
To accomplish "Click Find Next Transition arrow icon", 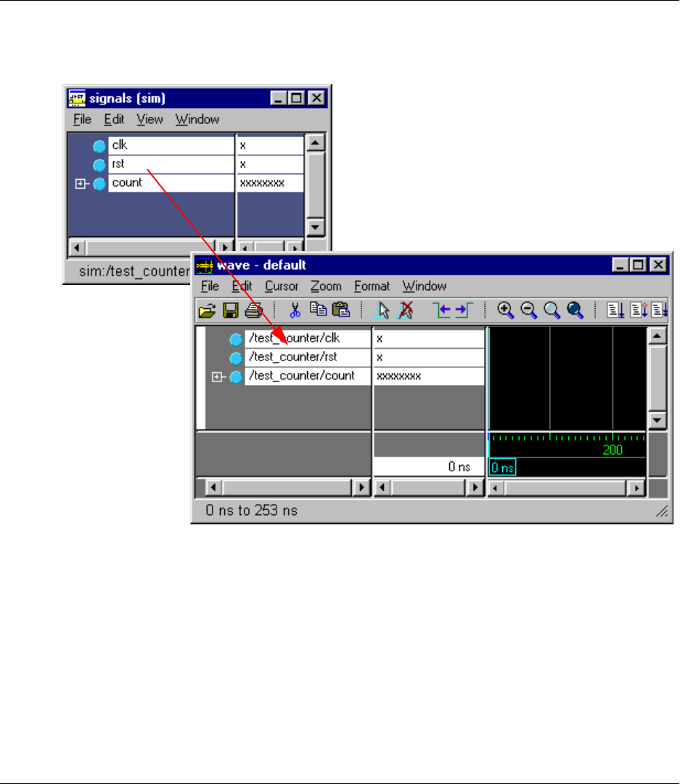I will [464, 310].
